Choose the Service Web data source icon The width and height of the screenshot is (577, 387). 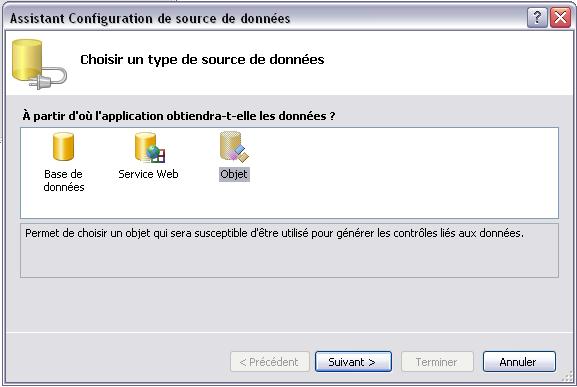[150, 148]
